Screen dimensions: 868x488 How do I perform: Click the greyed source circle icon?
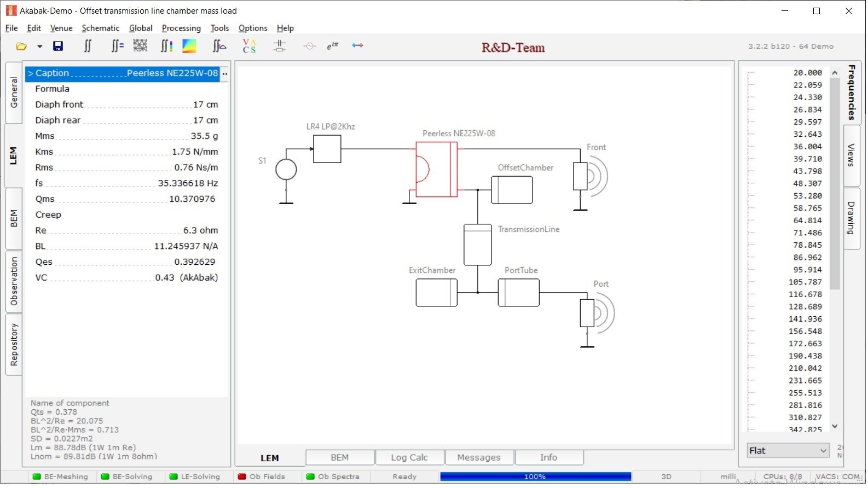click(310, 47)
